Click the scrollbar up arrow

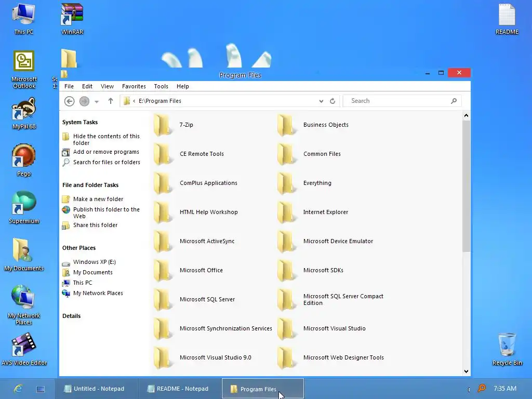point(466,116)
